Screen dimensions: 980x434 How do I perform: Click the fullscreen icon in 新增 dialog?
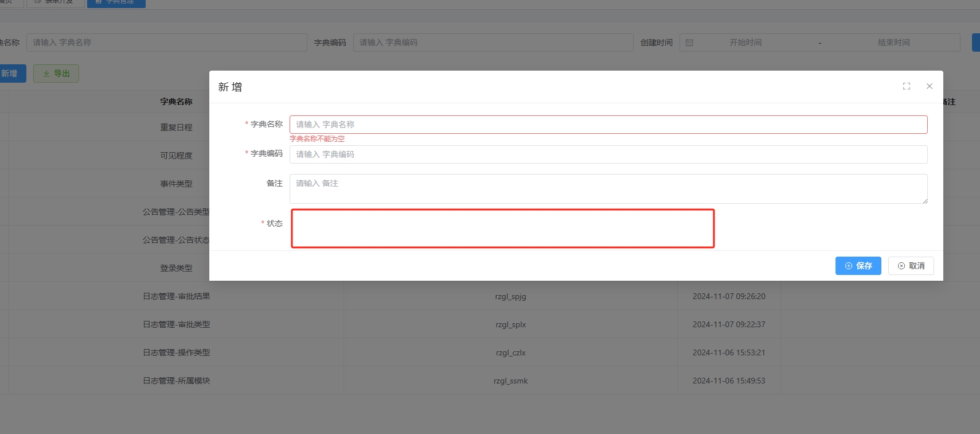tap(907, 86)
